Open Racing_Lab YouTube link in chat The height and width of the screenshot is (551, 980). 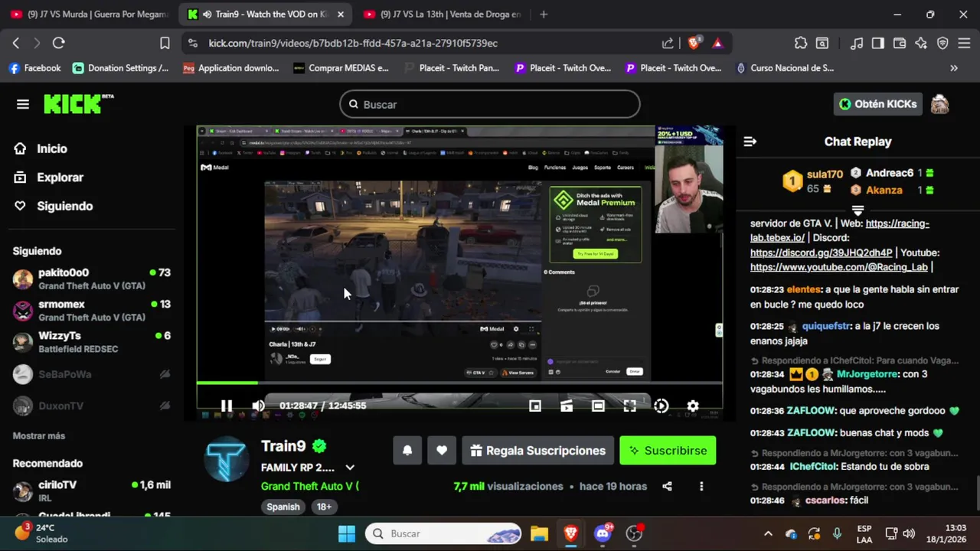838,267
